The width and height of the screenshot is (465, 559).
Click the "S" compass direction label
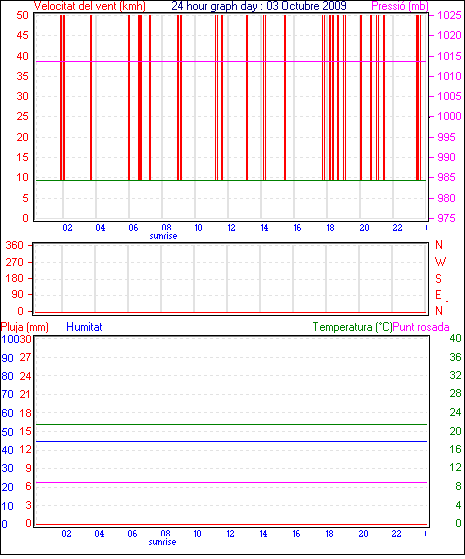tap(439, 278)
